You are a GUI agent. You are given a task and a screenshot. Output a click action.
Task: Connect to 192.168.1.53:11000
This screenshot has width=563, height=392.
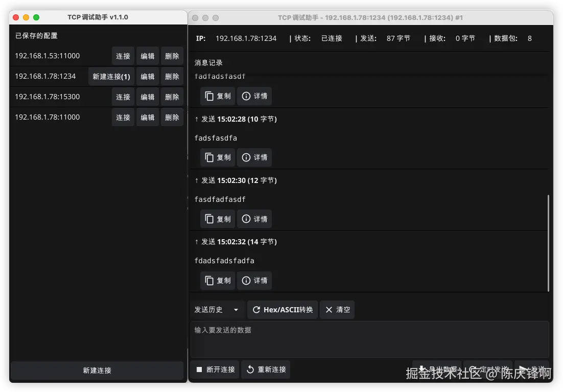pyautogui.click(x=123, y=56)
